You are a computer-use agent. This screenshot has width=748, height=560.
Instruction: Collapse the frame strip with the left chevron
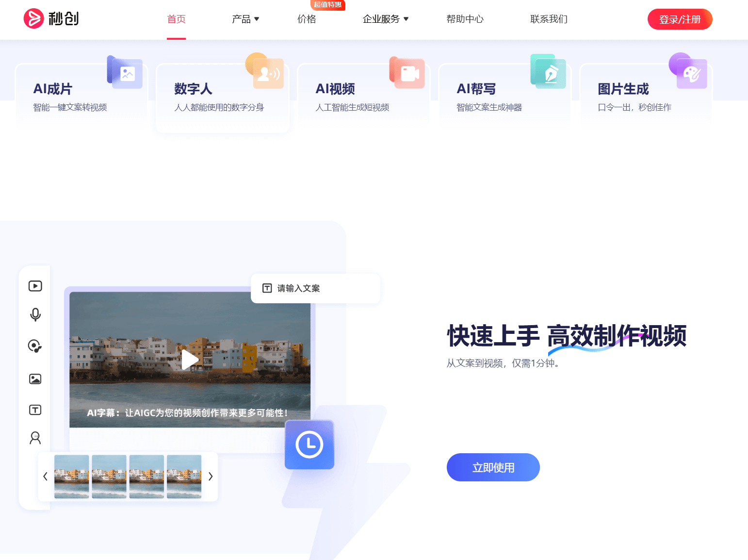[x=45, y=476]
